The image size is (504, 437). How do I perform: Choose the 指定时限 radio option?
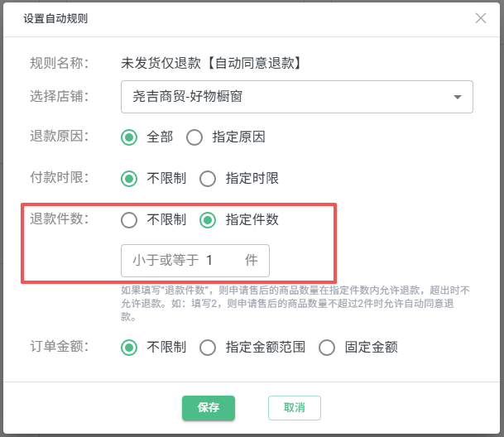point(208,178)
